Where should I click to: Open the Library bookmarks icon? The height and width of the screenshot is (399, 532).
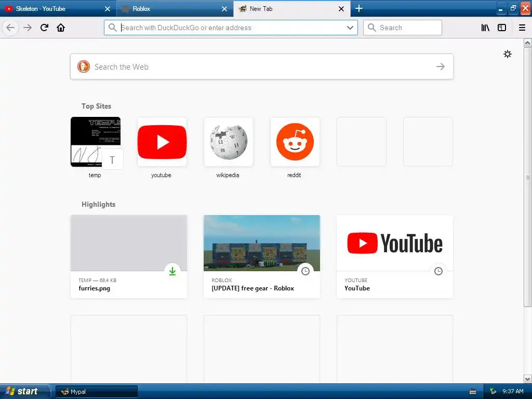[x=485, y=28]
